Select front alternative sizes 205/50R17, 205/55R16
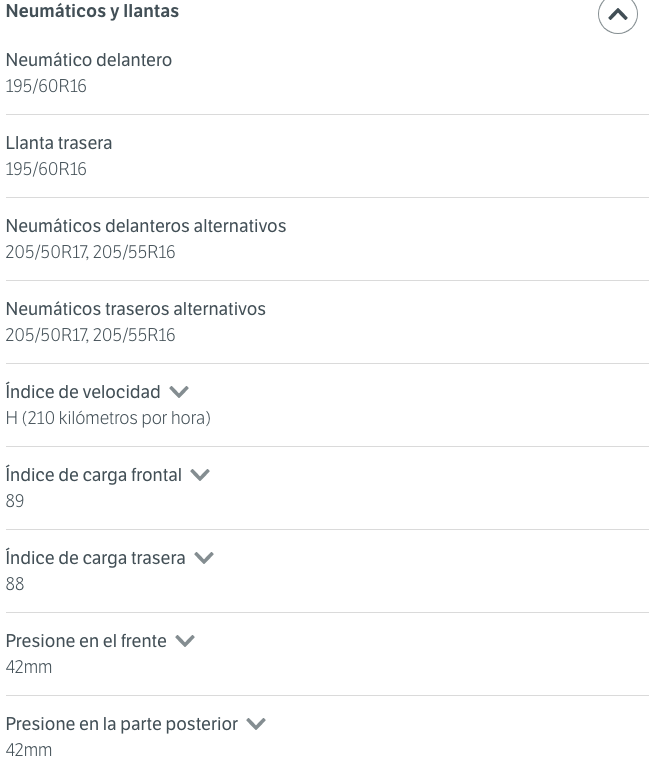The height and width of the screenshot is (770, 649). 90,252
